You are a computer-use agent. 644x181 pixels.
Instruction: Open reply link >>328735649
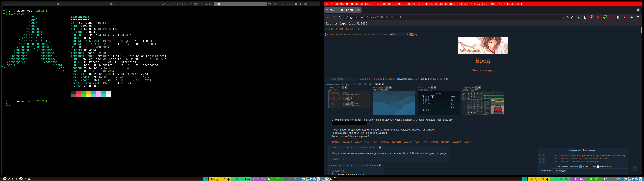point(334,142)
